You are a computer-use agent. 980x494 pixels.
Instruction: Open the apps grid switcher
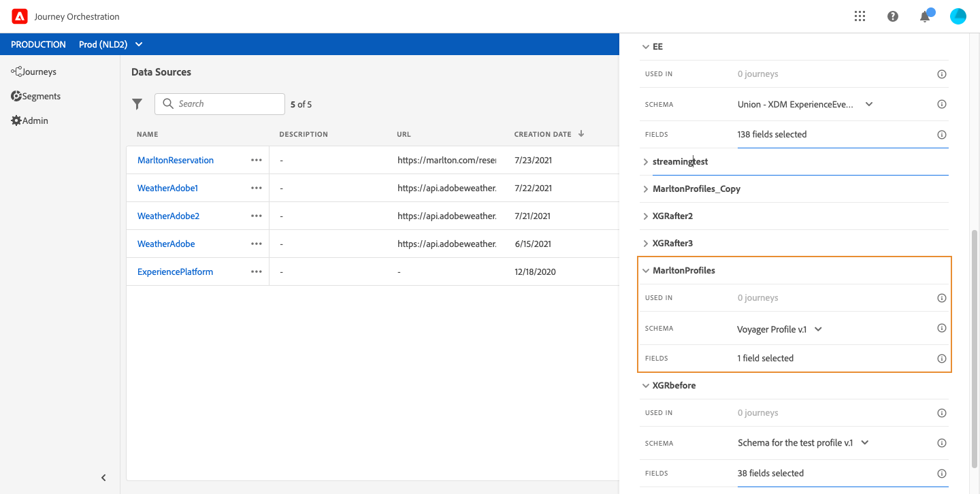tap(860, 16)
